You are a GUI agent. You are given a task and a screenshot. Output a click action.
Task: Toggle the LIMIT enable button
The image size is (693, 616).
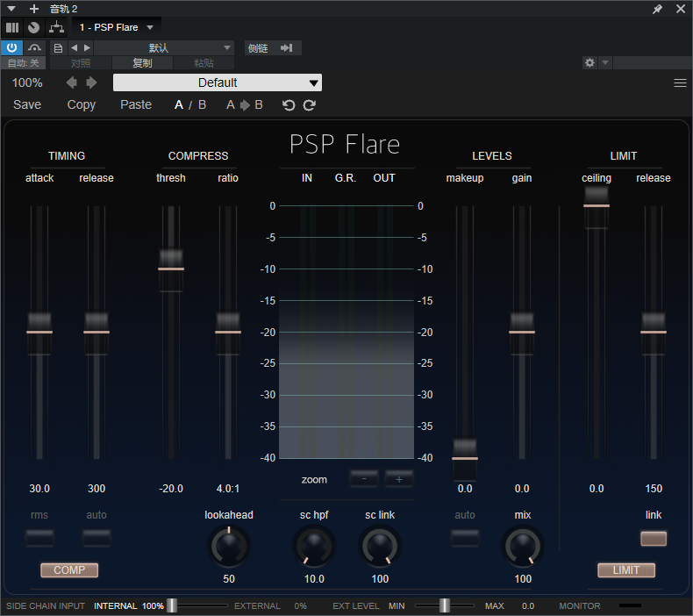(626, 570)
